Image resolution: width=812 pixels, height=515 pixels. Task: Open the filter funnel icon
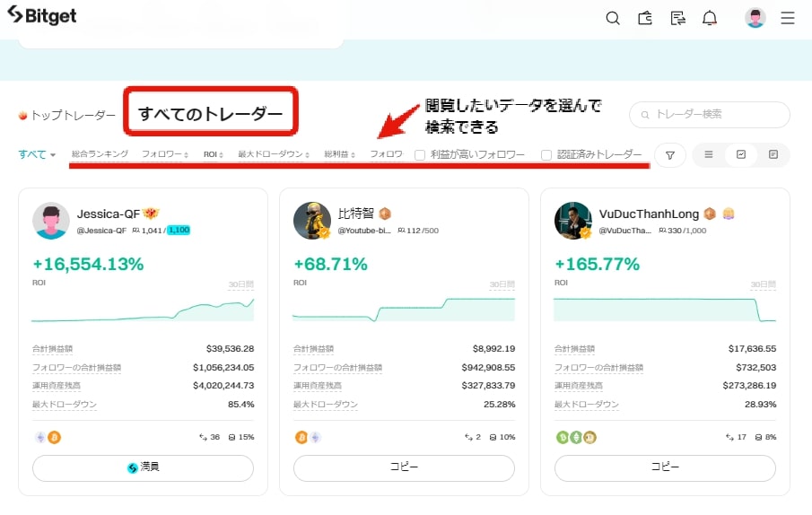670,154
